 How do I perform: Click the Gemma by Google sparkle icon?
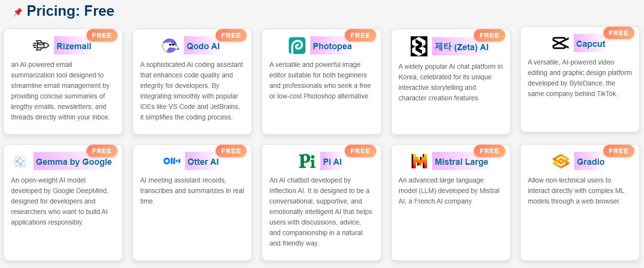pos(20,161)
